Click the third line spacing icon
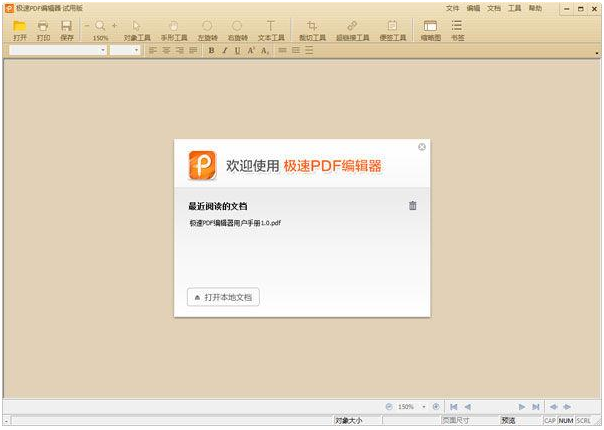This screenshot has width=604, height=430. pyautogui.click(x=309, y=50)
